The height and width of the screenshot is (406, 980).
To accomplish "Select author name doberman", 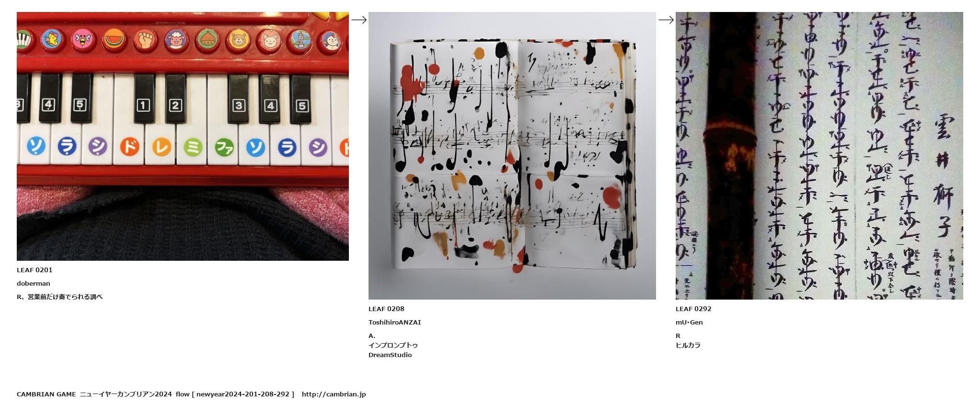I will tap(34, 284).
